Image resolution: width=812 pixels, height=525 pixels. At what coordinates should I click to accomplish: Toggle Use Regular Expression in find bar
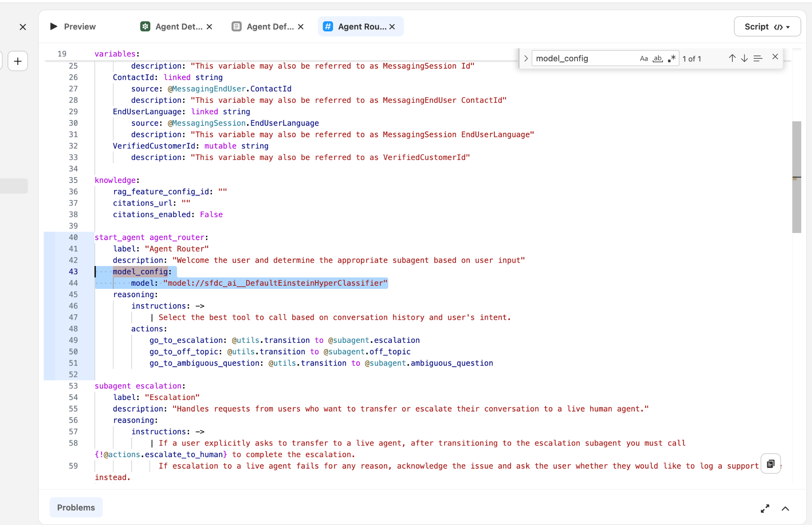[x=671, y=58]
